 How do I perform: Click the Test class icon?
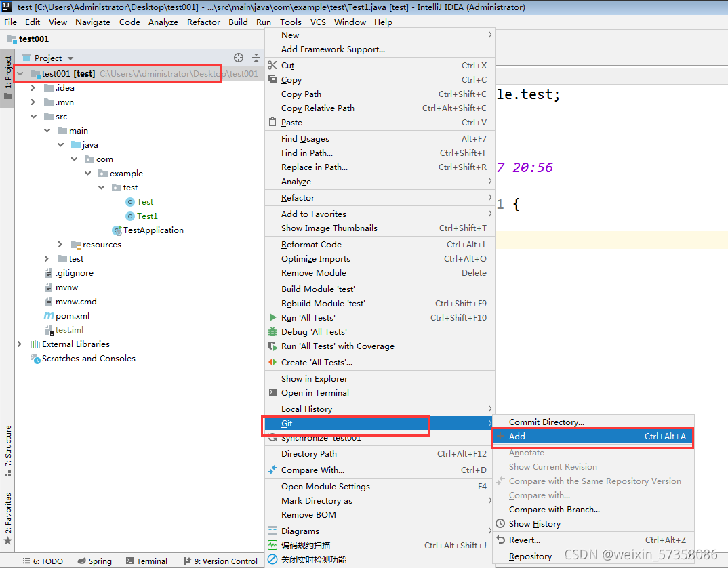pos(130,201)
